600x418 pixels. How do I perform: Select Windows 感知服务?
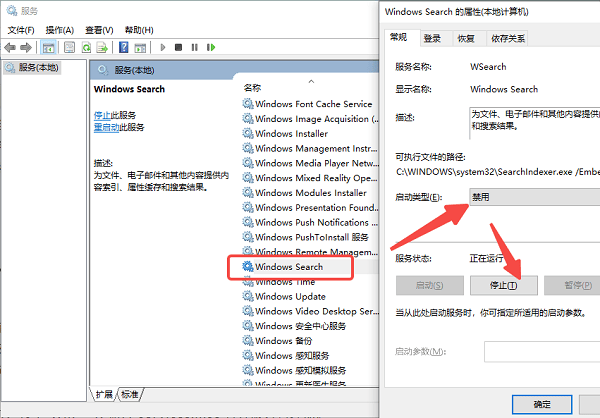[x=292, y=356]
